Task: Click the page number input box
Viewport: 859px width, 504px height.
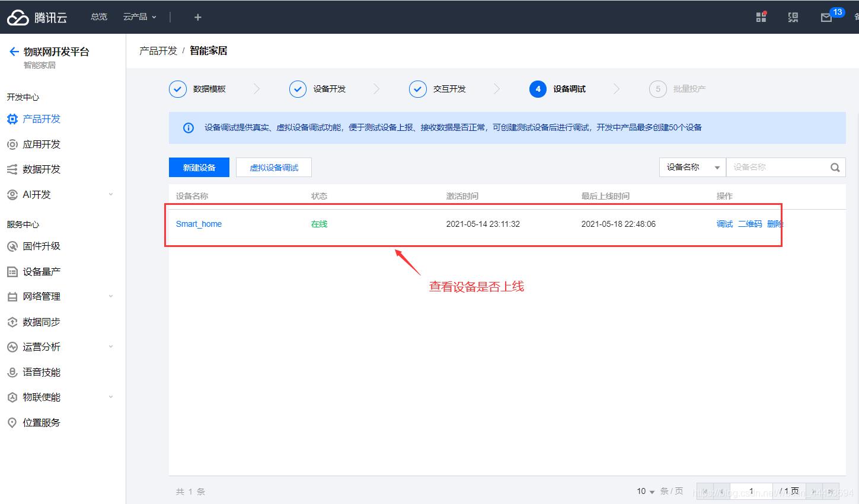Action: coord(751,492)
